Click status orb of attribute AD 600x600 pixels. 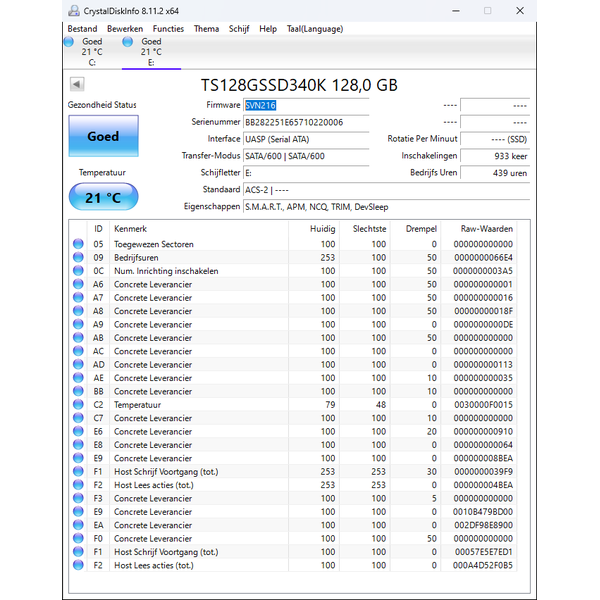[x=78, y=364]
